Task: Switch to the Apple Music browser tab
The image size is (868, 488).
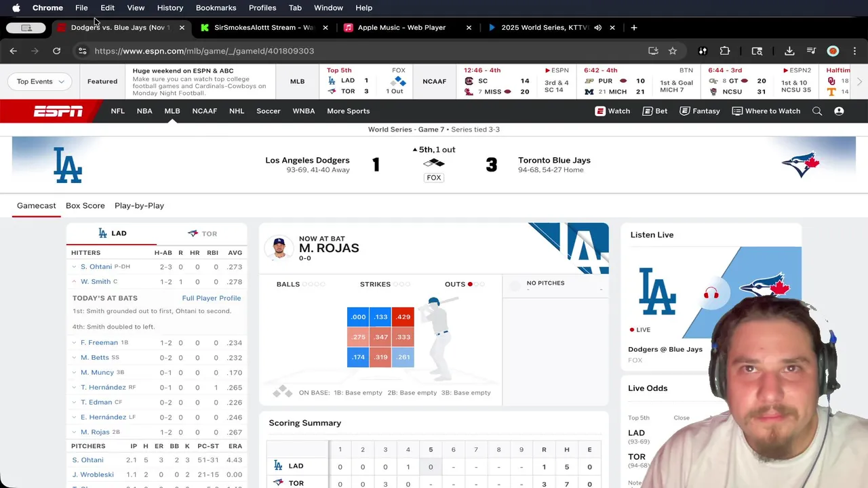Action: pyautogui.click(x=401, y=28)
